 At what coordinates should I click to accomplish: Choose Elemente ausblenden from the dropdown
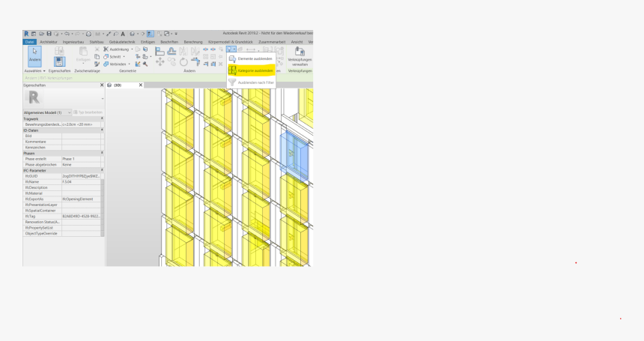[251, 58]
